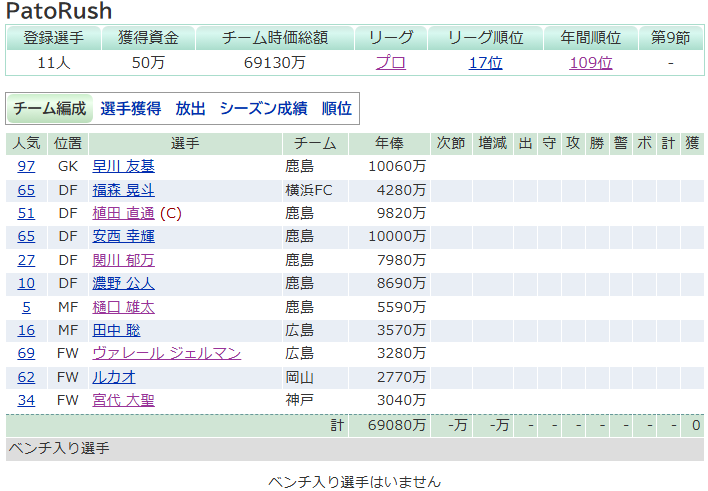Open player 樋口 雄太
Screen dimensions: 708x491
123,307
